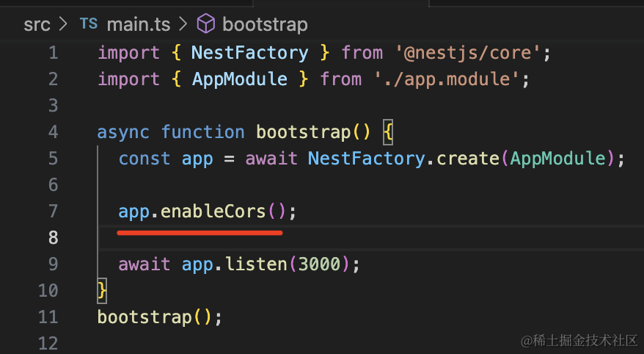The width and height of the screenshot is (644, 354).
Task: Click the function keyword
Action: (x=203, y=132)
